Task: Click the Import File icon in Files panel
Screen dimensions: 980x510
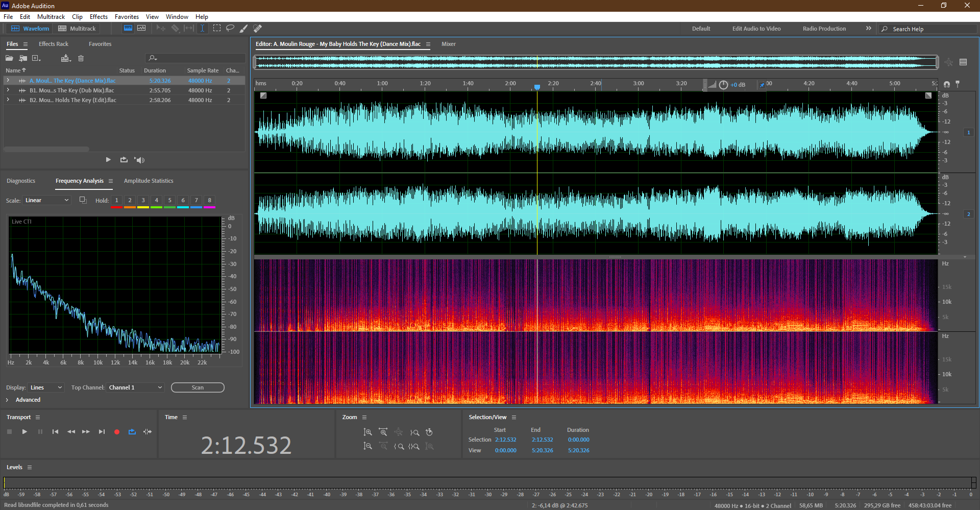Action: tap(23, 58)
